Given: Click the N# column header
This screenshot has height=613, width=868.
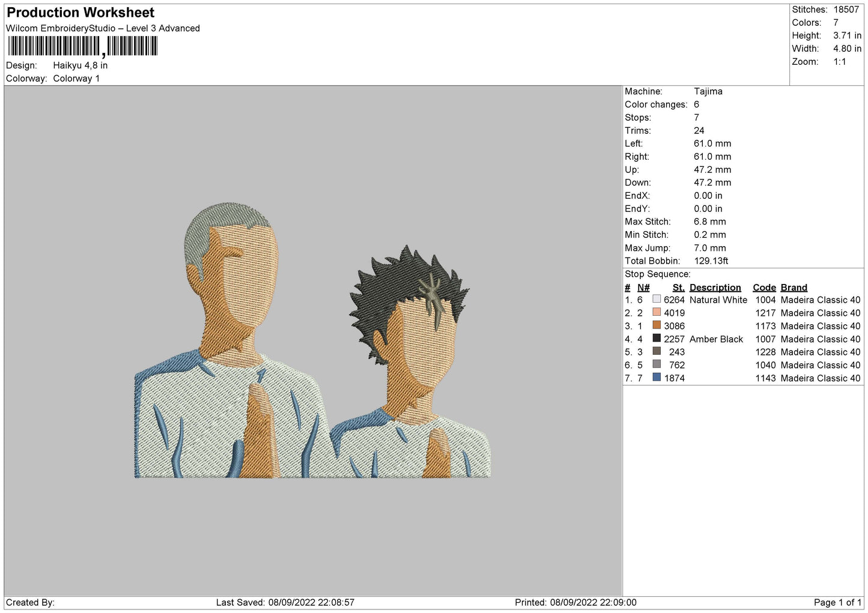Looking at the screenshot, I should click(x=643, y=288).
